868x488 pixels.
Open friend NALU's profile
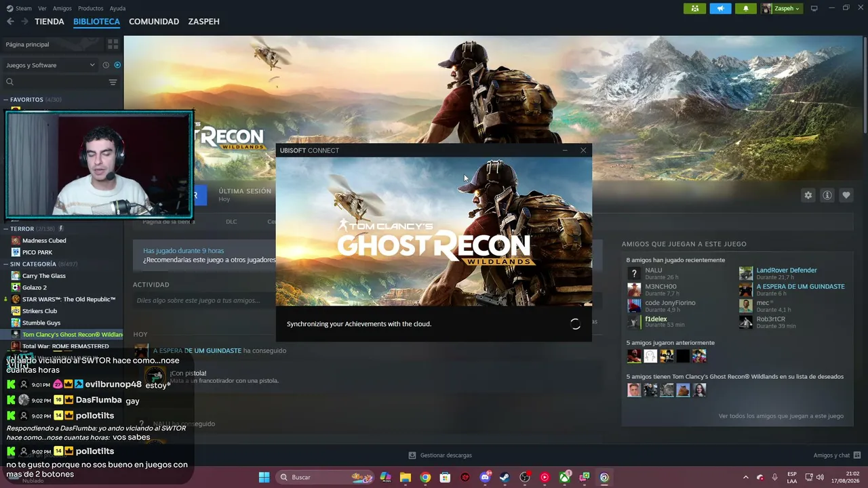(654, 270)
